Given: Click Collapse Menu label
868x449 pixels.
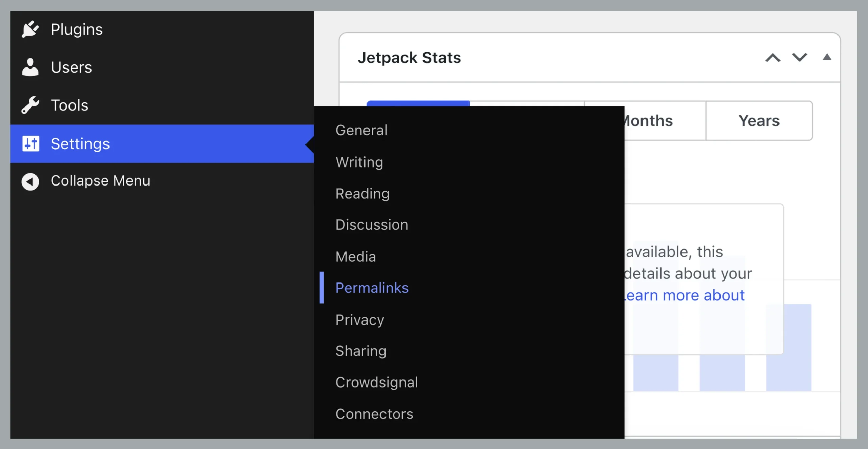Looking at the screenshot, I should pyautogui.click(x=100, y=181).
